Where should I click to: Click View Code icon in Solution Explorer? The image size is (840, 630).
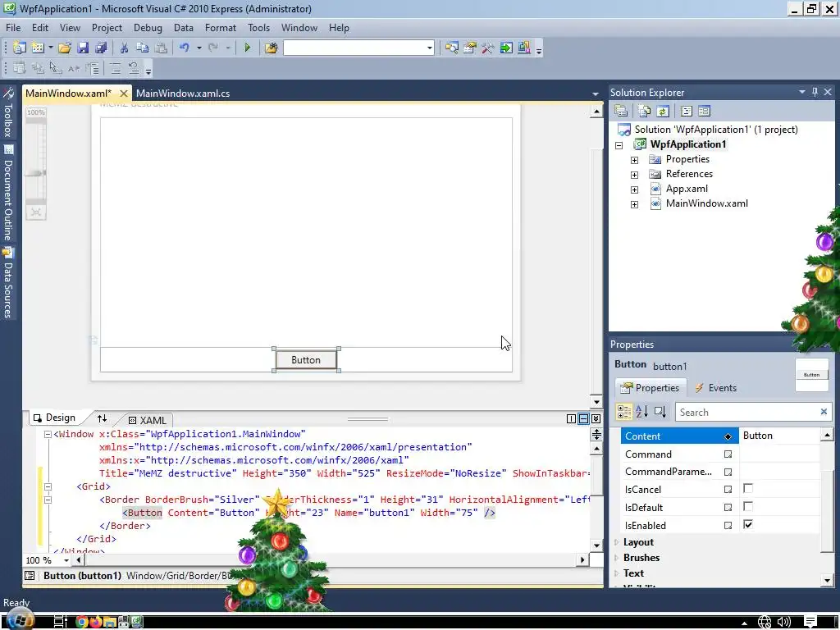click(687, 111)
